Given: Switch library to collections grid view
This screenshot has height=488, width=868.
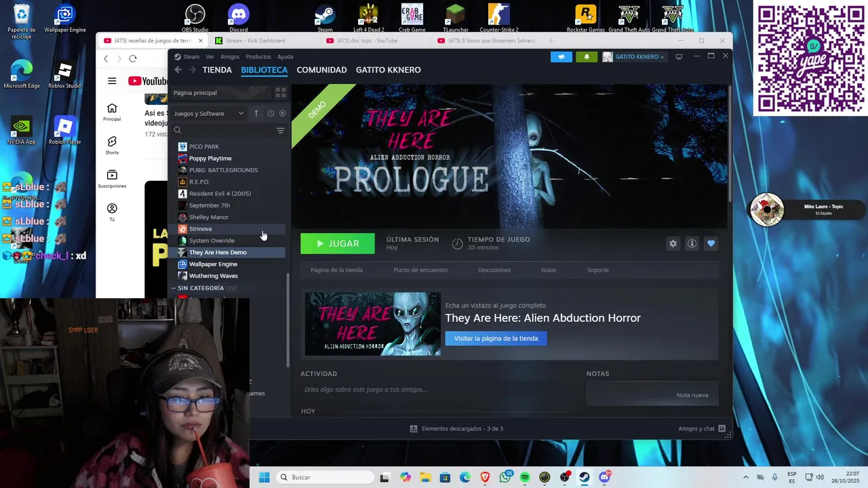Looking at the screenshot, I should click(x=280, y=93).
